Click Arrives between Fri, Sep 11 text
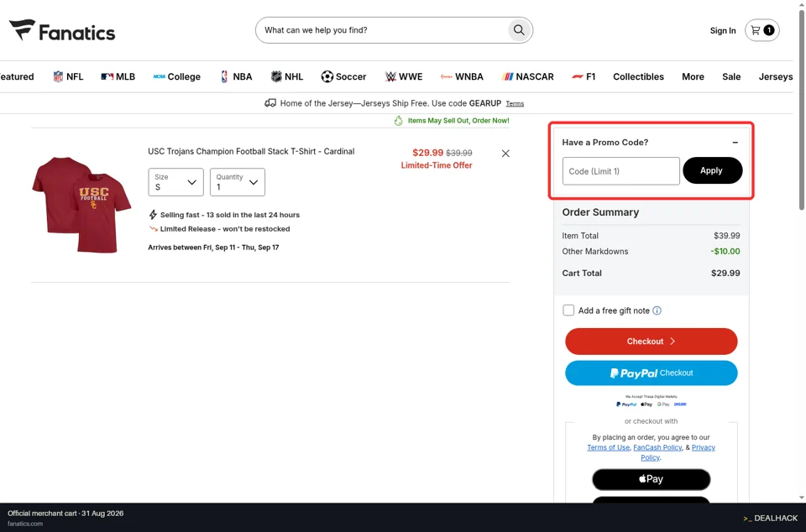 pyautogui.click(x=213, y=248)
